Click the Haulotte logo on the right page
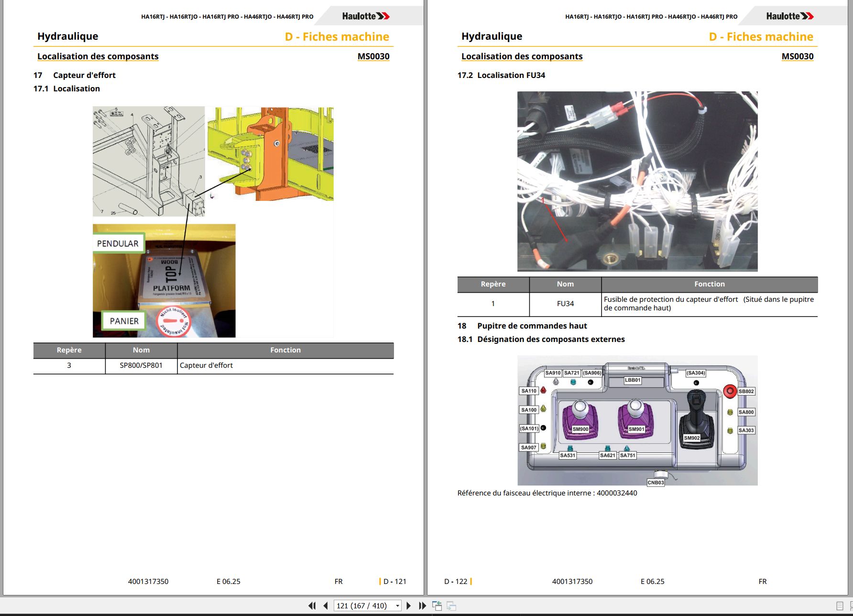This screenshot has width=853, height=616. (x=790, y=16)
